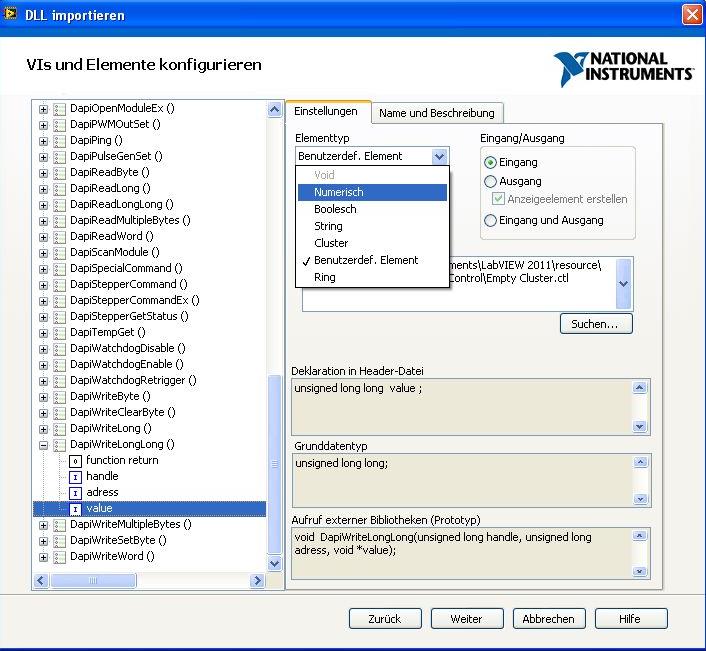Choose the Eingang und Ausgang option
Screen dimensions: 706x651
[x=490, y=220]
